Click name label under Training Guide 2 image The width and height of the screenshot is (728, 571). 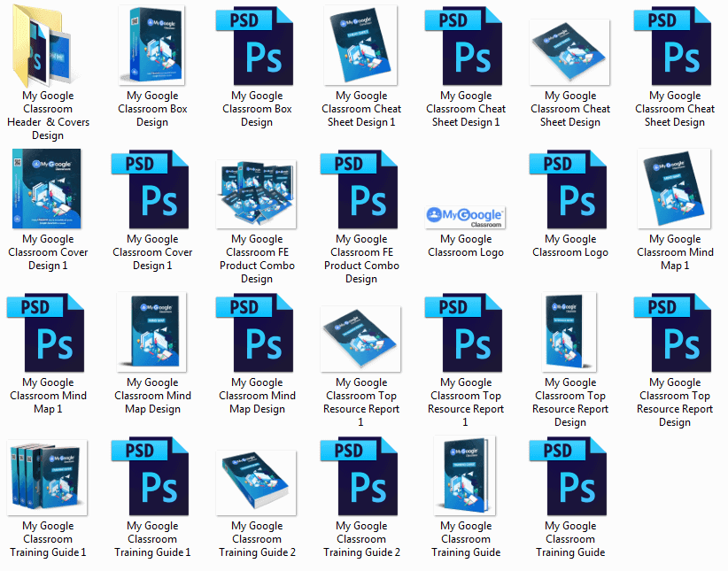click(257, 539)
